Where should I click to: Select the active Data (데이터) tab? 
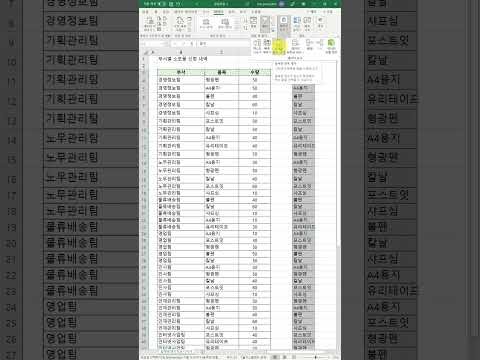tap(219, 12)
